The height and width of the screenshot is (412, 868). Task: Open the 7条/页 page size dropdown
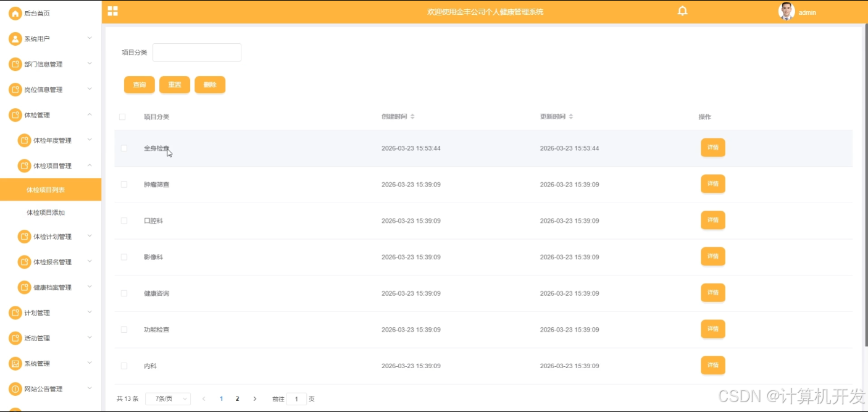tap(168, 399)
